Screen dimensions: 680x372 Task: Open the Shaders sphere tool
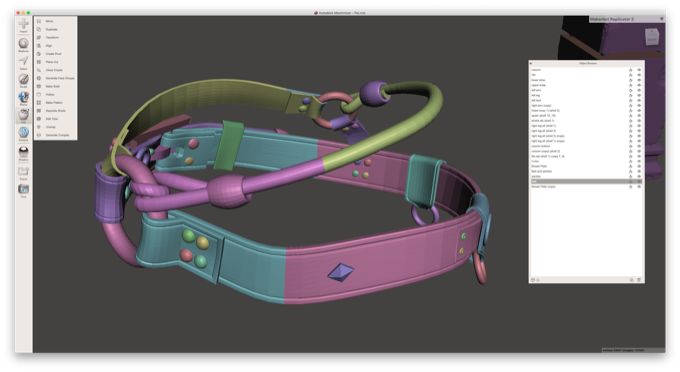[x=23, y=153]
